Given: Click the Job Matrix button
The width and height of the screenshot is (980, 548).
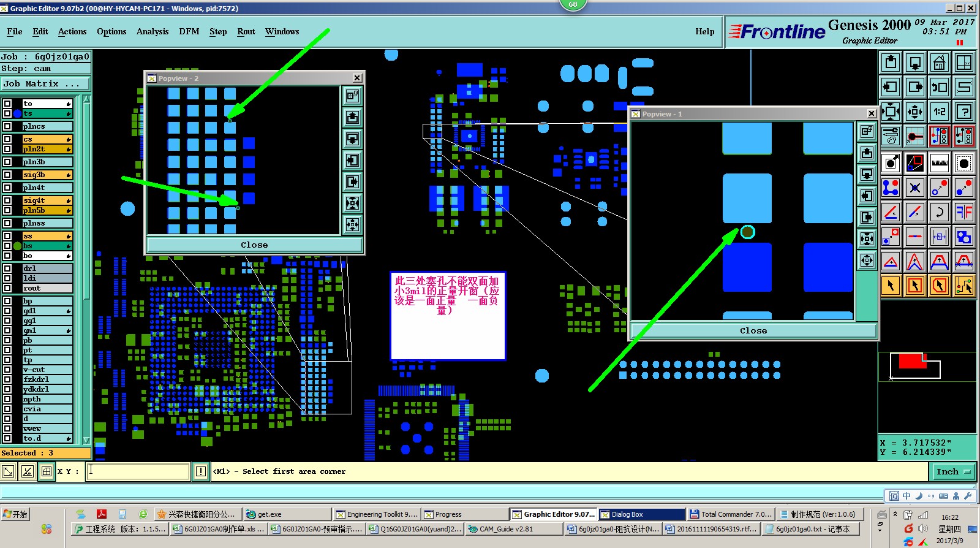Looking at the screenshot, I should (x=45, y=83).
